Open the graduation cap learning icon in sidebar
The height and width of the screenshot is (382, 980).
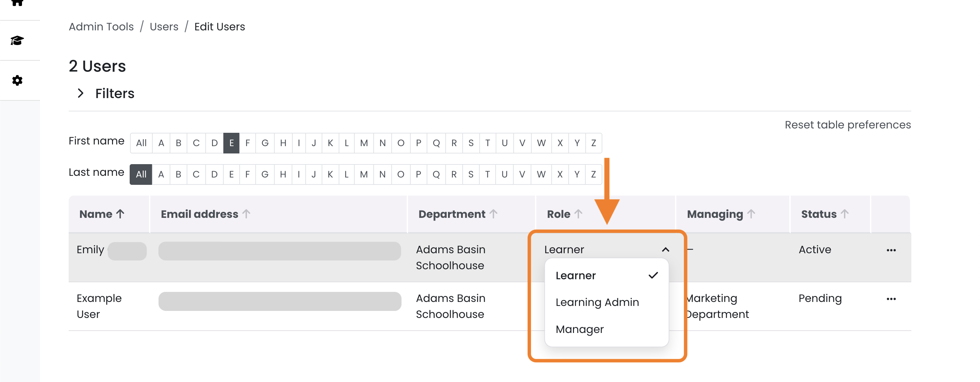click(x=17, y=40)
